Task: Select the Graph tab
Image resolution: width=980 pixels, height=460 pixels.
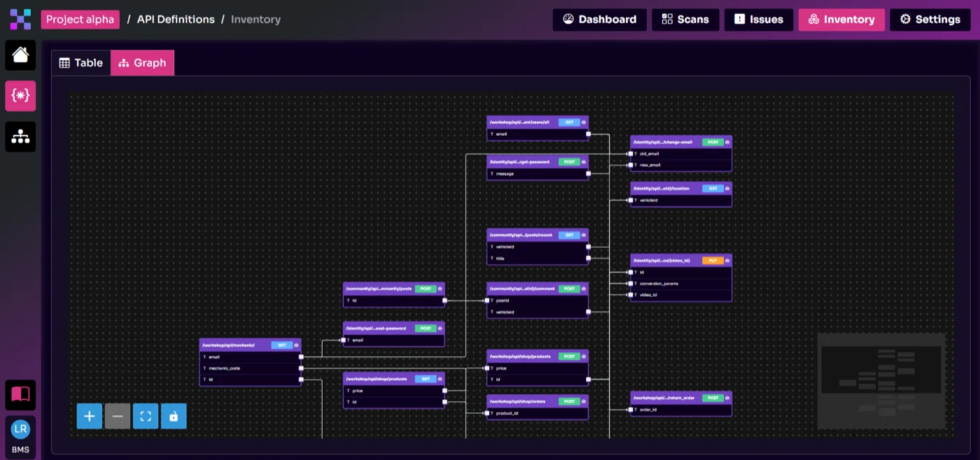Action: (142, 62)
